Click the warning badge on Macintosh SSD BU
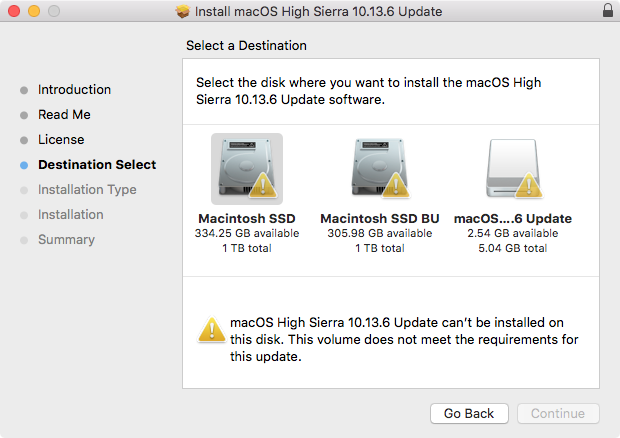 tap(399, 185)
